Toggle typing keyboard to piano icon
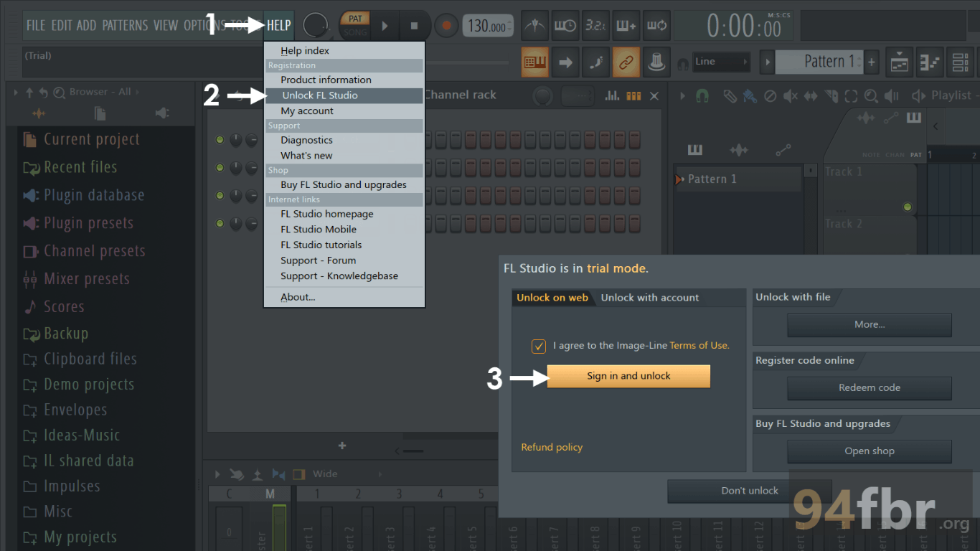The height and width of the screenshot is (551, 980). coord(534,62)
